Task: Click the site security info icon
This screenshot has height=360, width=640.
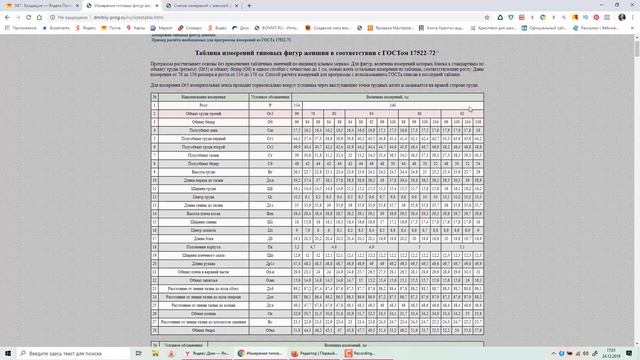Action: point(53,18)
